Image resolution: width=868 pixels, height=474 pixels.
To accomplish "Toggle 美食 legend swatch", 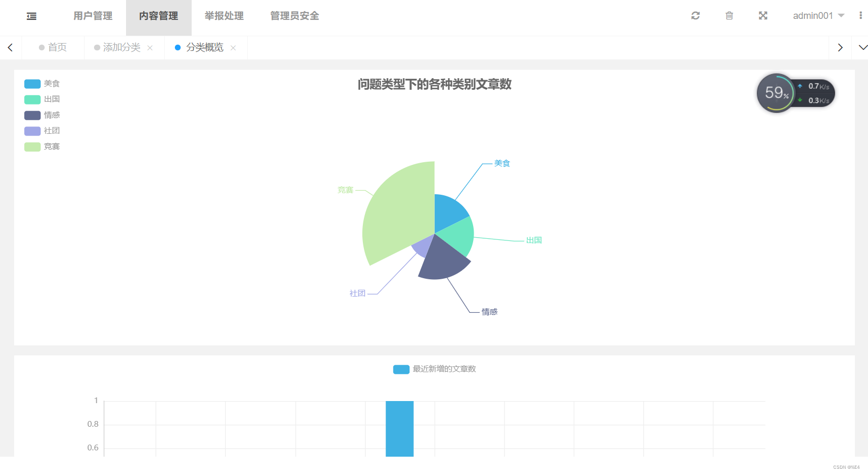I will [33, 83].
